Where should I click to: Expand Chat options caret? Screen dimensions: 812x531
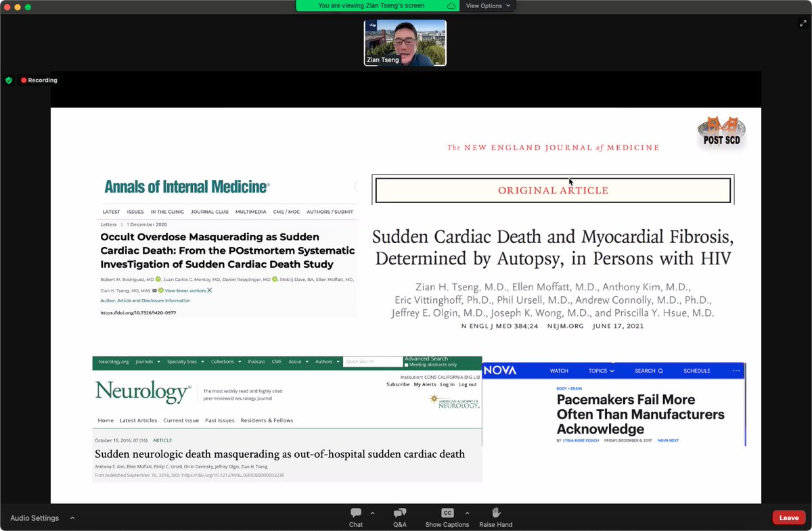(x=372, y=513)
